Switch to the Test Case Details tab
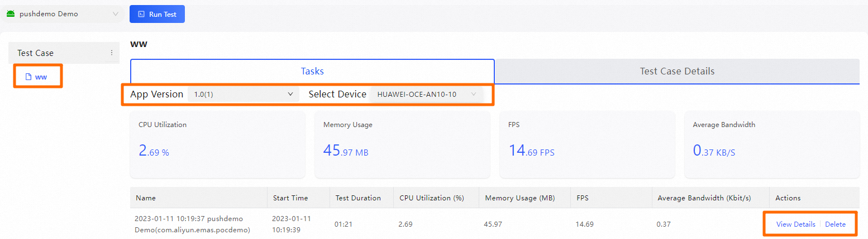The width and height of the screenshot is (868, 239). tap(677, 71)
